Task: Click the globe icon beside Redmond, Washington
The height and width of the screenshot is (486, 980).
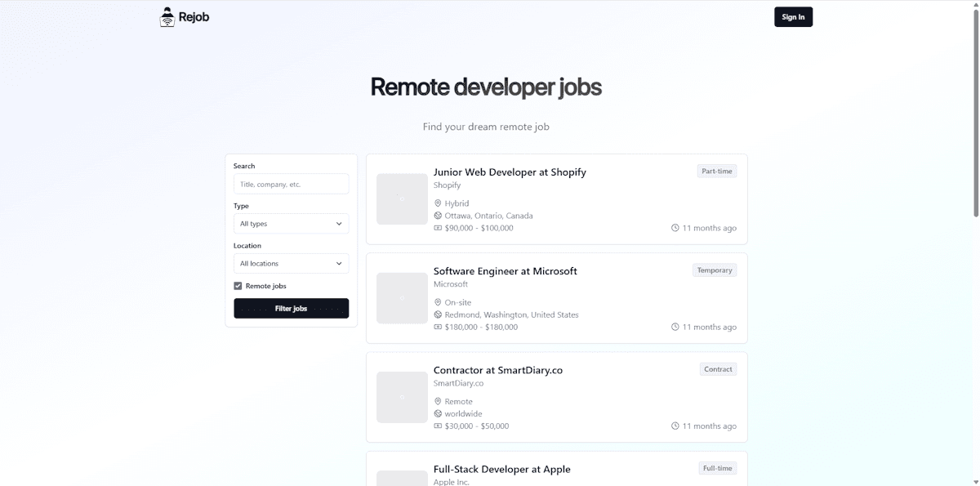Action: (438, 314)
